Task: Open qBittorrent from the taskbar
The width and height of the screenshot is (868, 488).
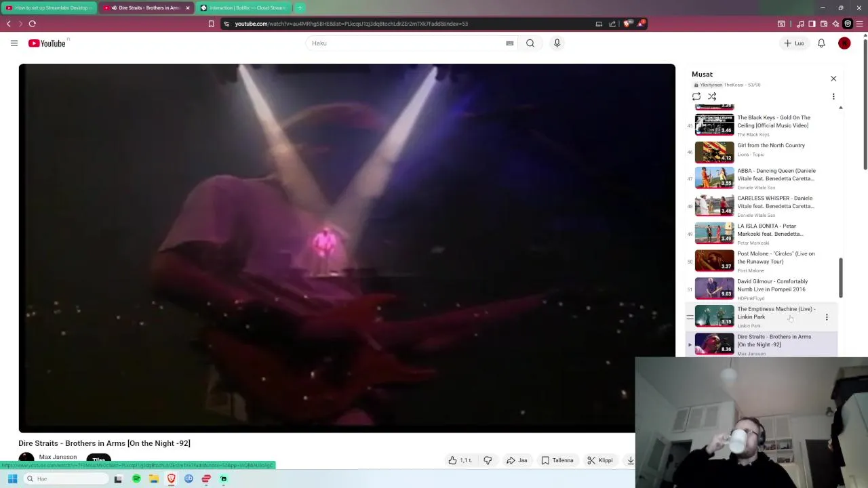Action: pyautogui.click(x=189, y=479)
